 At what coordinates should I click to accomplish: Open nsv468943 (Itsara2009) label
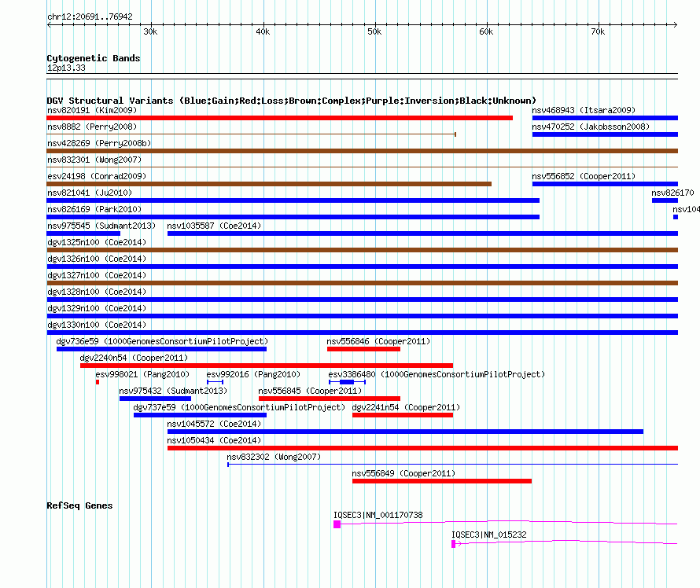584,110
